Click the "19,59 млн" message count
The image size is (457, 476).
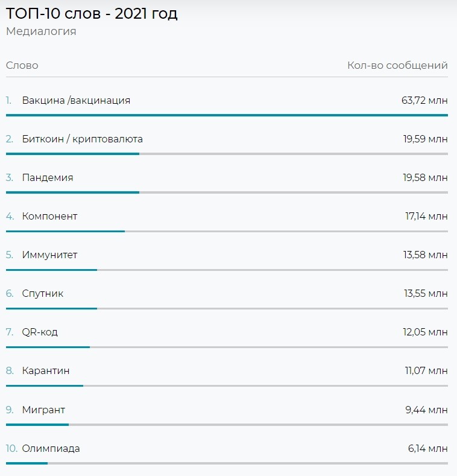click(x=425, y=139)
